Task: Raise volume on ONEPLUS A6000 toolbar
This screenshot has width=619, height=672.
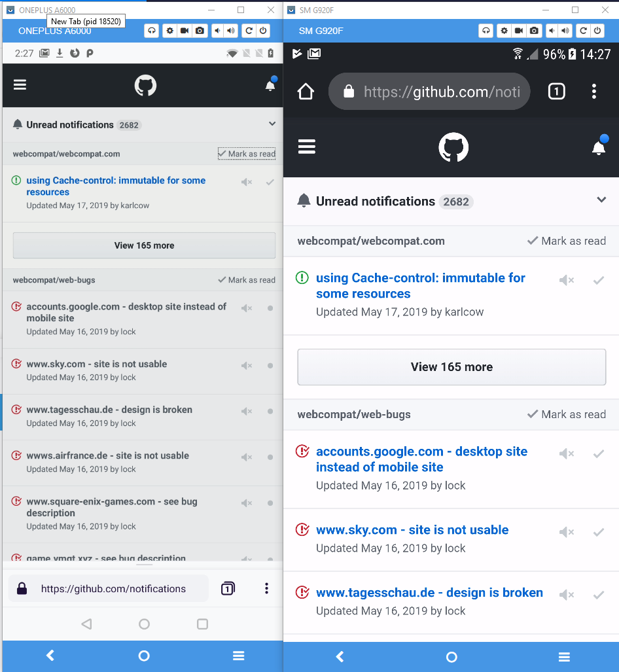Action: pyautogui.click(x=231, y=31)
